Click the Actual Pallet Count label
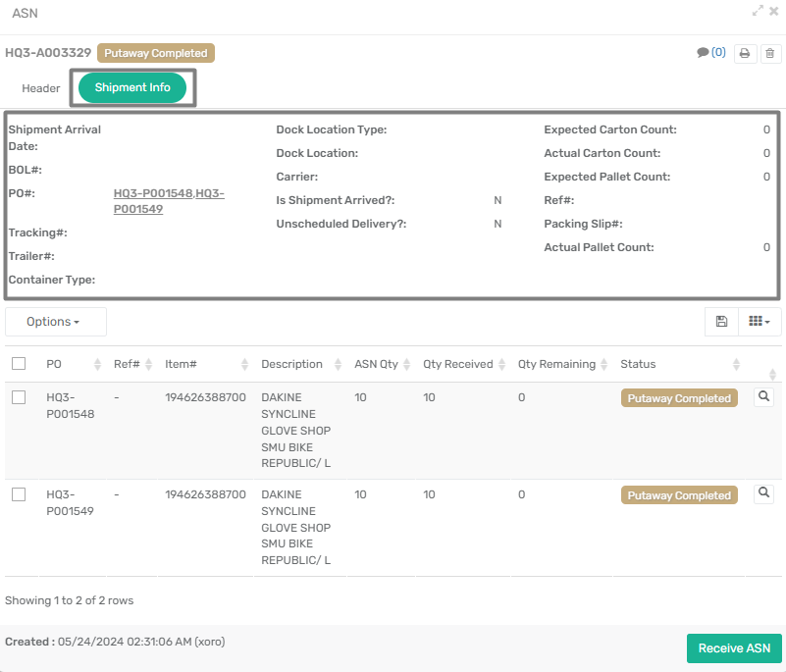Screen dimensions: 786x672 [599, 247]
